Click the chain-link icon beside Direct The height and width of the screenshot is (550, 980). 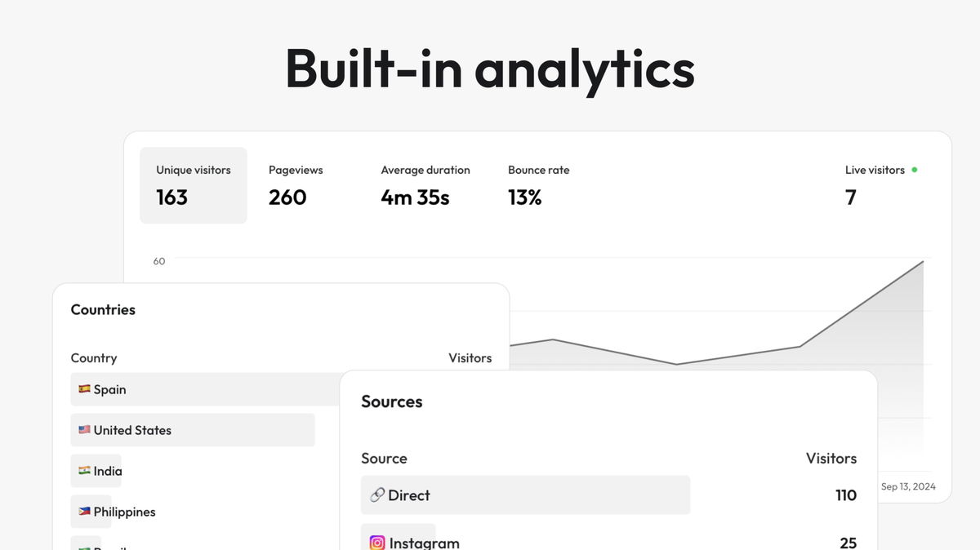(x=376, y=495)
